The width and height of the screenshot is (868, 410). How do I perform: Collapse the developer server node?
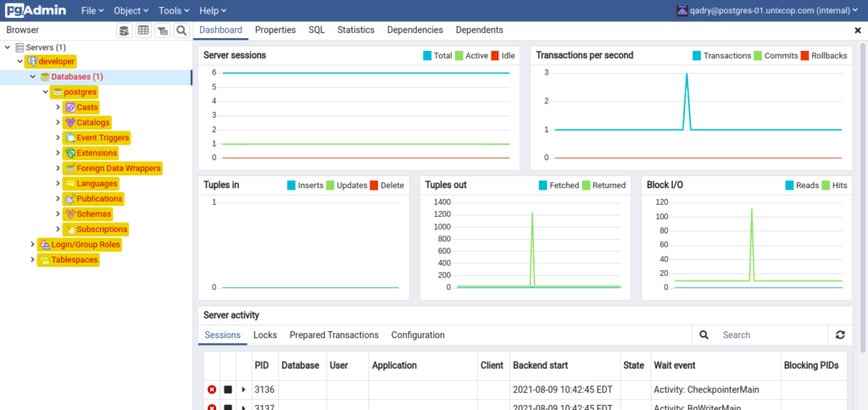(20, 62)
